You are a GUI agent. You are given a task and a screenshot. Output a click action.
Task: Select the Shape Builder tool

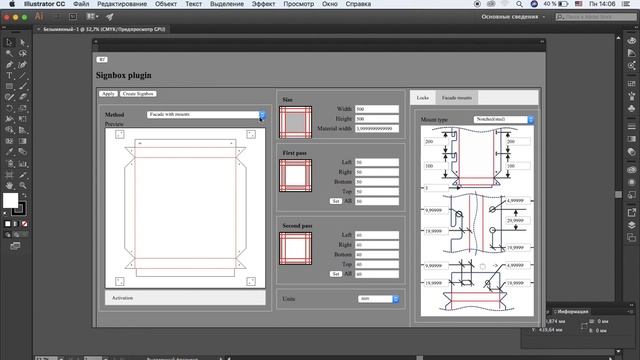click(x=9, y=130)
